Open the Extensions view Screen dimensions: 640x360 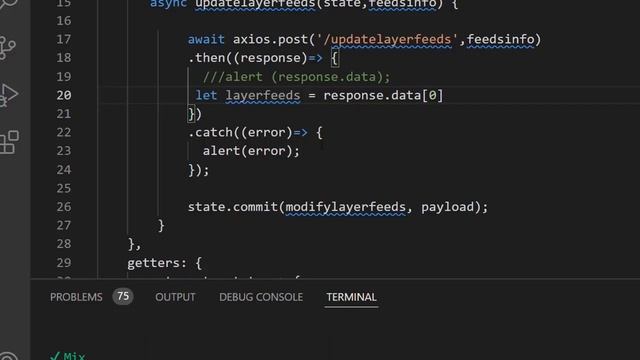tap(9, 142)
